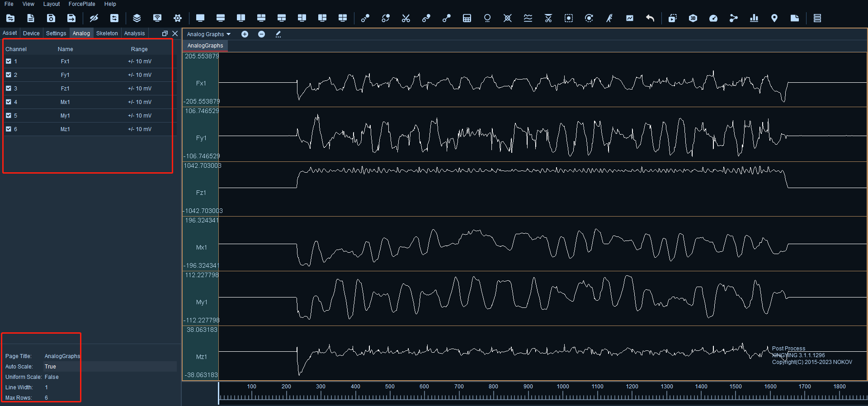Switch to the Analysis tab
This screenshot has height=406, width=868.
point(135,33)
